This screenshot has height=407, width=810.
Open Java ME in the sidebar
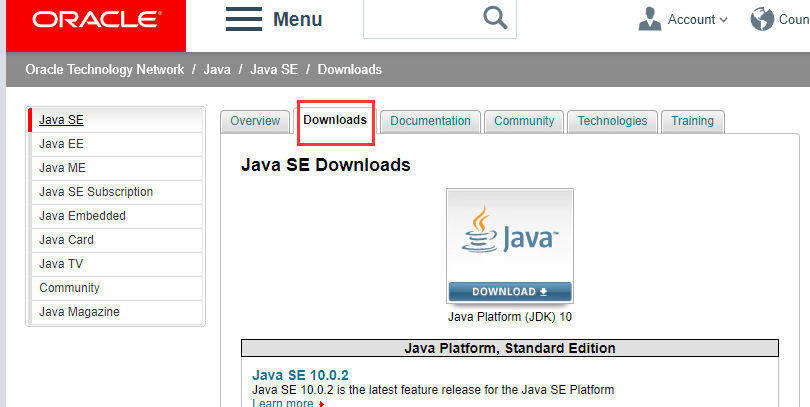click(x=116, y=168)
